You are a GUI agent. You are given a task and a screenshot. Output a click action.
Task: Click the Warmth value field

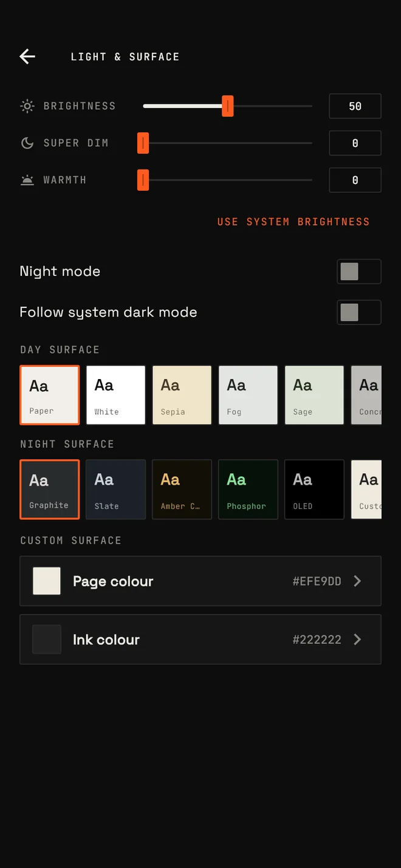click(x=355, y=180)
